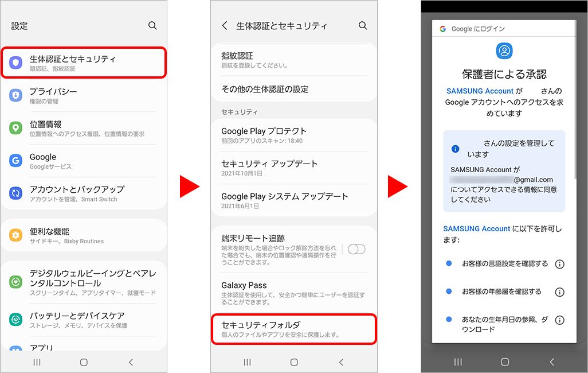Image resolution: width=588 pixels, height=373 pixels.
Task: Tap the Samsung Account profile icon
Action: click(x=504, y=50)
